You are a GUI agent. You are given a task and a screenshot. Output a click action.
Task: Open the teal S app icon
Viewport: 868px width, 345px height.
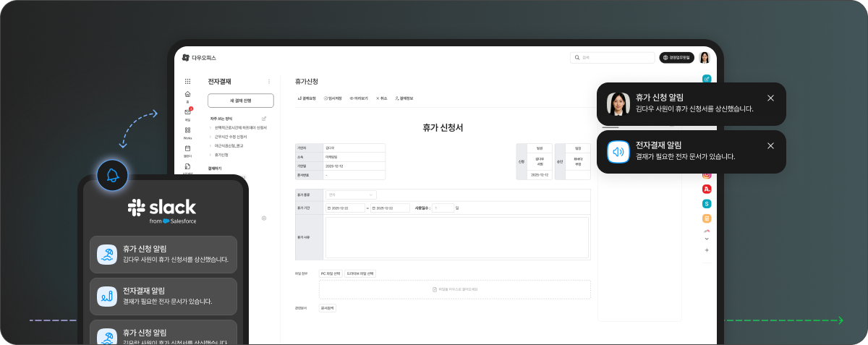pos(707,204)
